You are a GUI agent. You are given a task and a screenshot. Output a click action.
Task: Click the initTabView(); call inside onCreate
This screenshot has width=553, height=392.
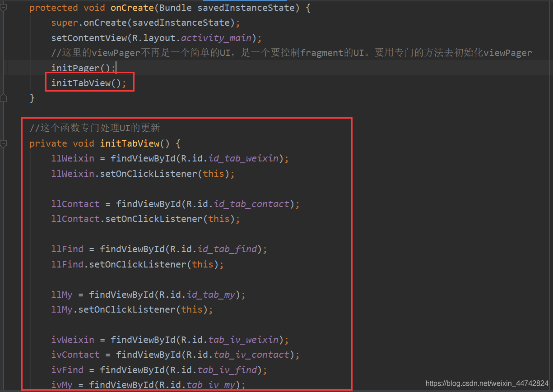[89, 83]
